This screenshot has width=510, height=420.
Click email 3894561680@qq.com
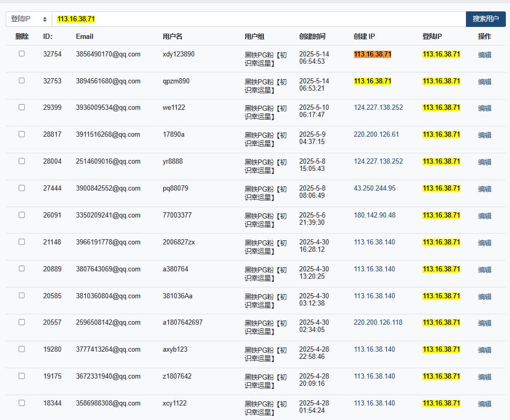click(x=108, y=81)
